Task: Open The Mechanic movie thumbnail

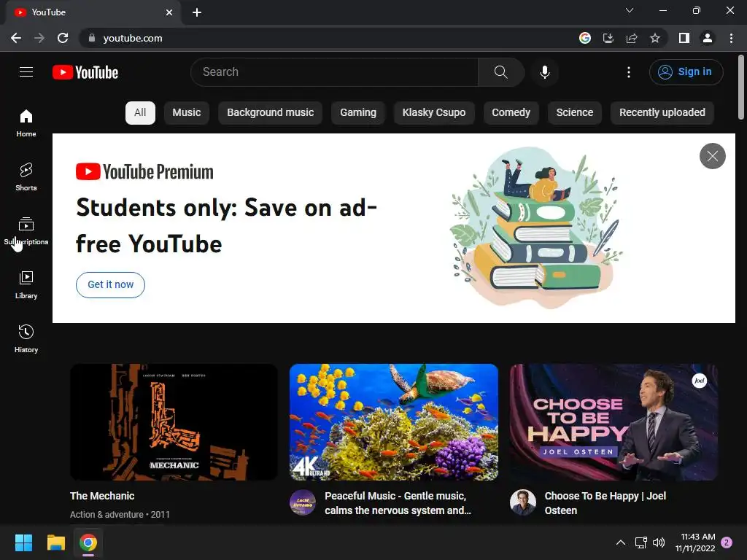Action: click(174, 422)
